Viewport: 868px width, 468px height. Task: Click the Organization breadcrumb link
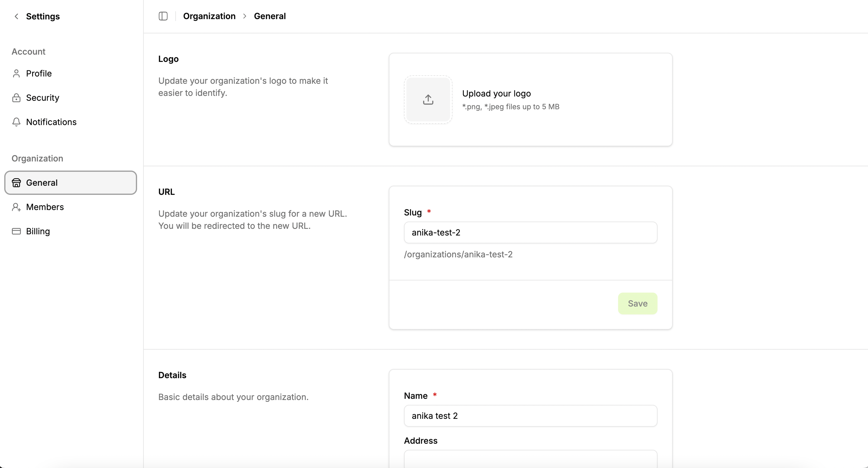[209, 16]
